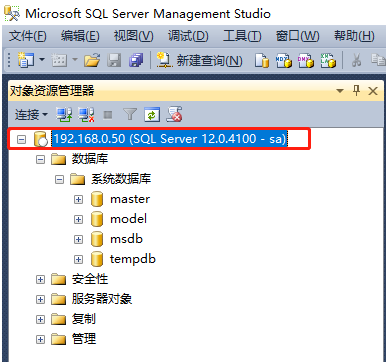The width and height of the screenshot is (388, 364).
Task: Select the 服务器对象 folder
Action: [x=102, y=299]
